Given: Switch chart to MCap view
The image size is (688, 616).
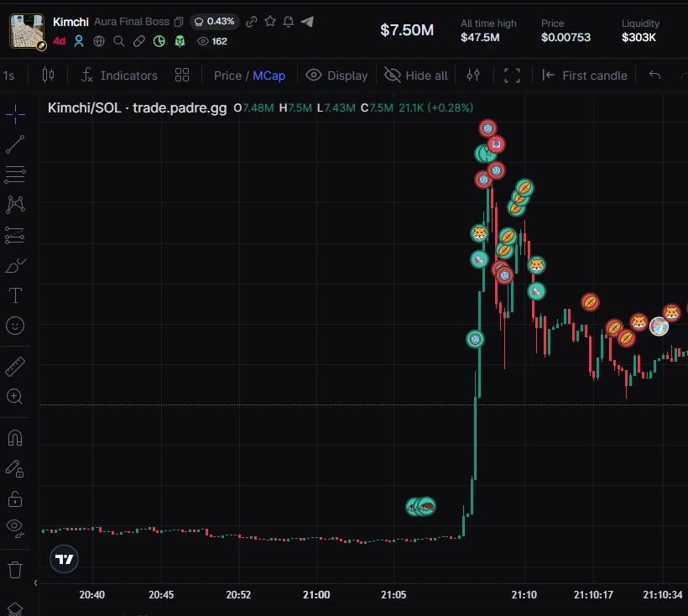Looking at the screenshot, I should (x=269, y=76).
